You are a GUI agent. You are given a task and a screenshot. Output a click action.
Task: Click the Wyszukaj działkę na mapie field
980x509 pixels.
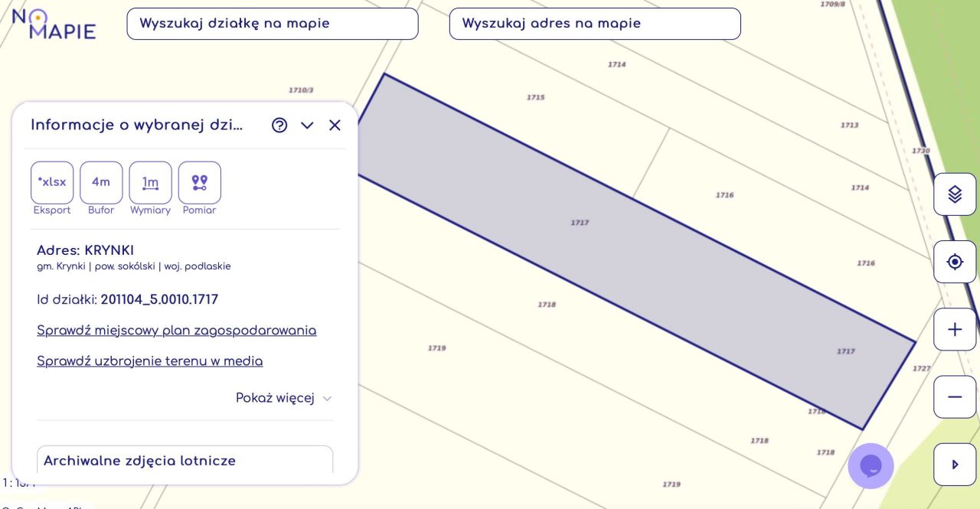coord(272,23)
